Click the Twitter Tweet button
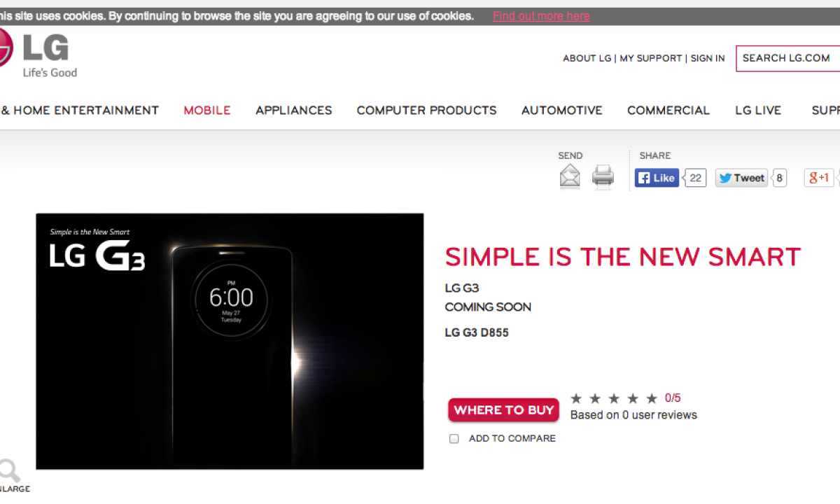 [741, 178]
